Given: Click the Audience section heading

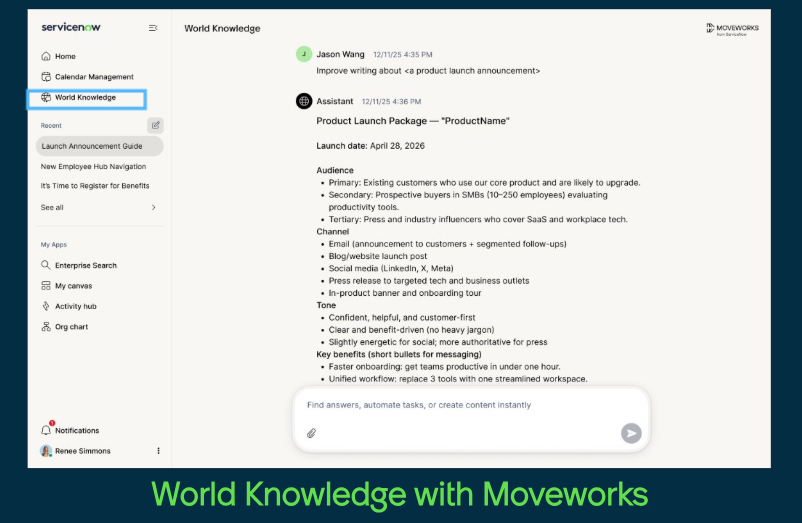Looking at the screenshot, I should [335, 170].
